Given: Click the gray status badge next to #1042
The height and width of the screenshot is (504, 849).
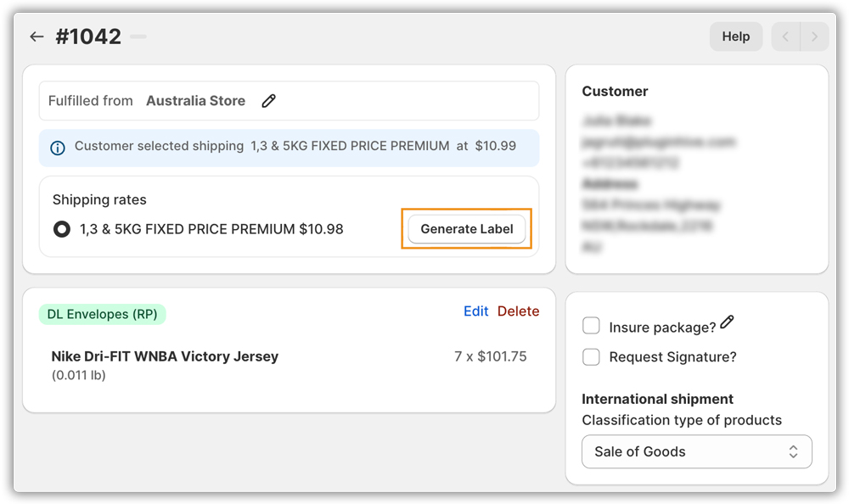Looking at the screenshot, I should coord(138,36).
